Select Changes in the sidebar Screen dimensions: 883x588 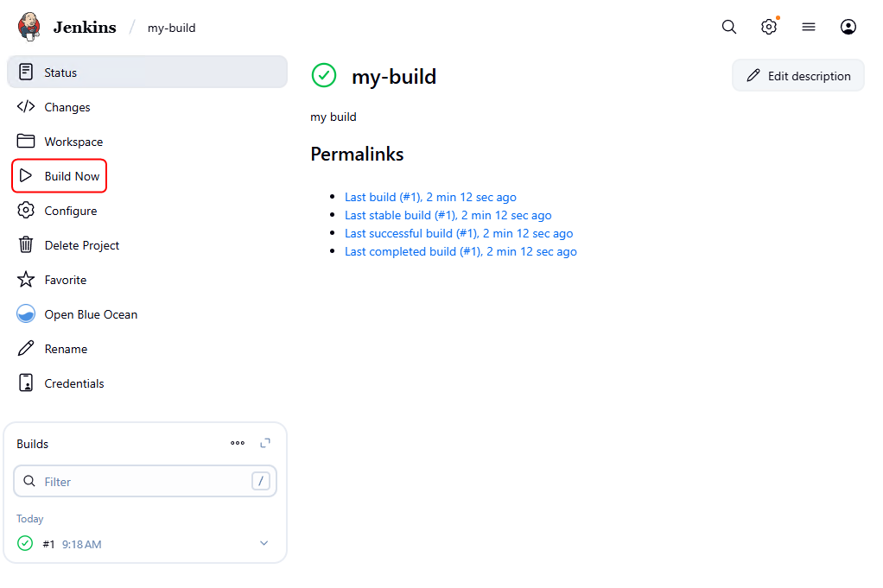tap(67, 107)
